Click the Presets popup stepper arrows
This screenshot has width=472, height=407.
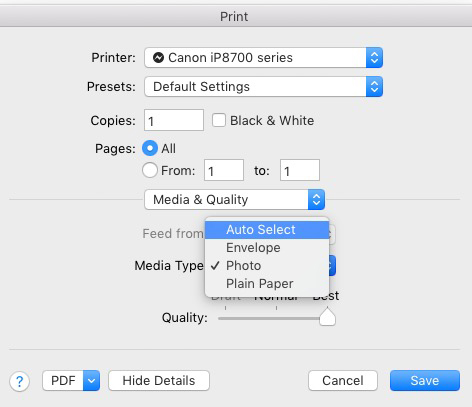pos(374,87)
